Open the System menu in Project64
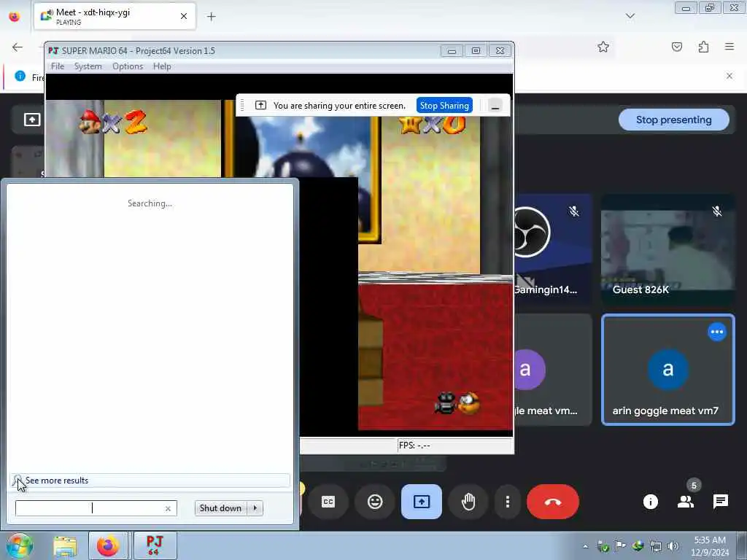 [88, 66]
